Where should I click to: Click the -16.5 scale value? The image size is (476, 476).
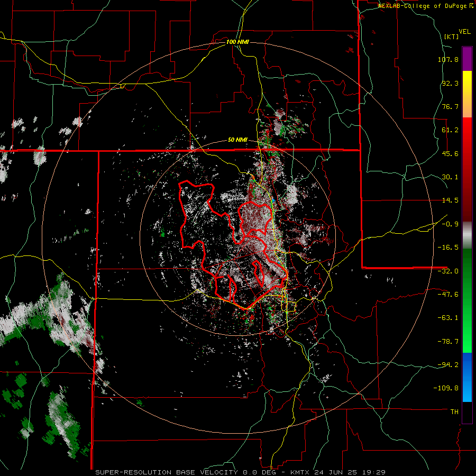click(x=448, y=248)
